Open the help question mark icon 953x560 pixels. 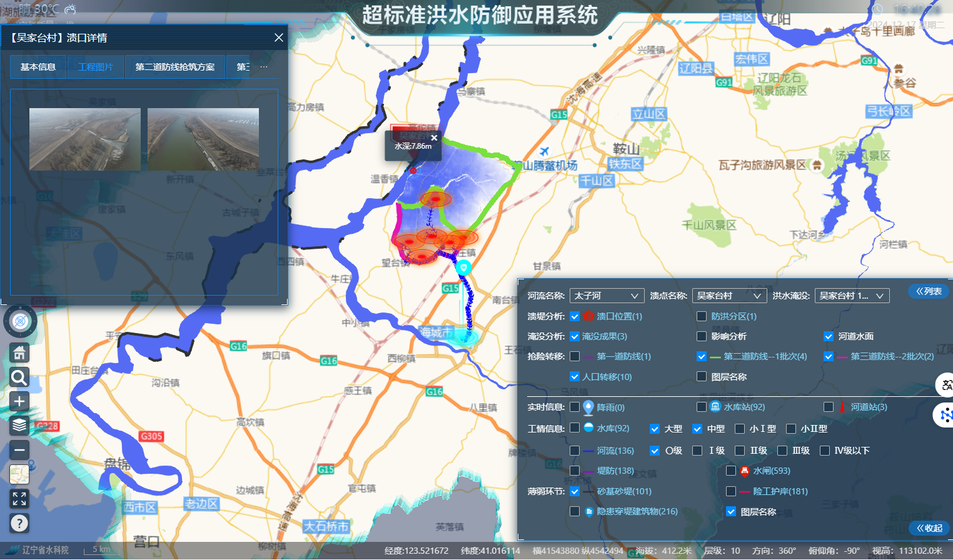click(19, 522)
